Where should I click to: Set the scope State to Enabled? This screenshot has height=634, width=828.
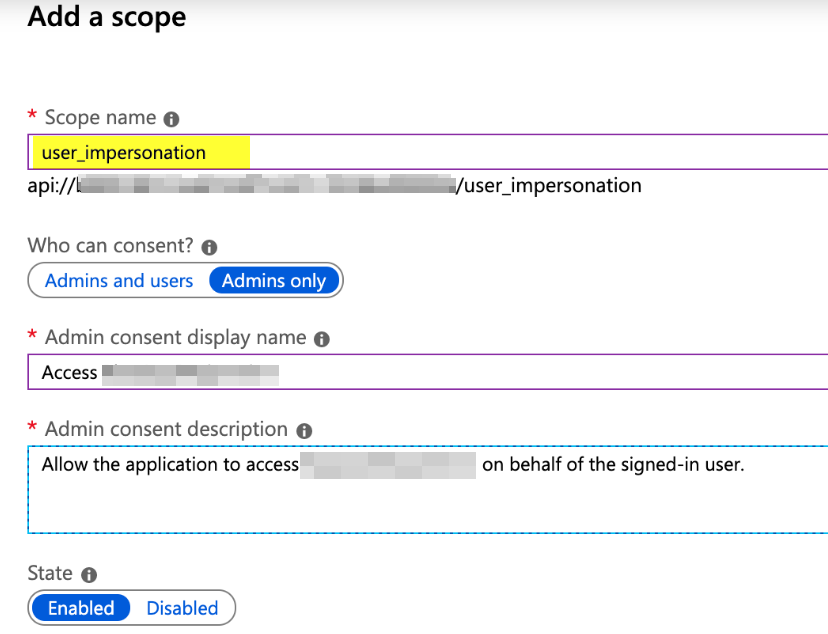81,608
